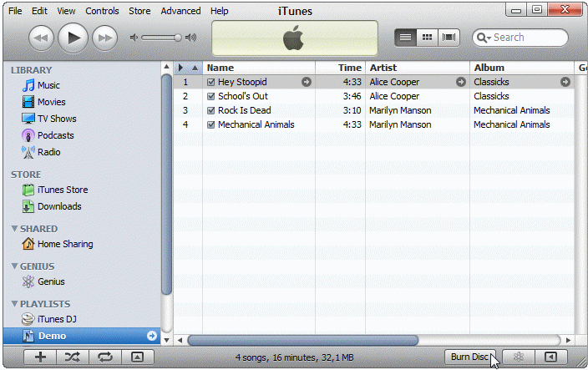Open the Store menu
This screenshot has width=588, height=370.
pos(139,11)
